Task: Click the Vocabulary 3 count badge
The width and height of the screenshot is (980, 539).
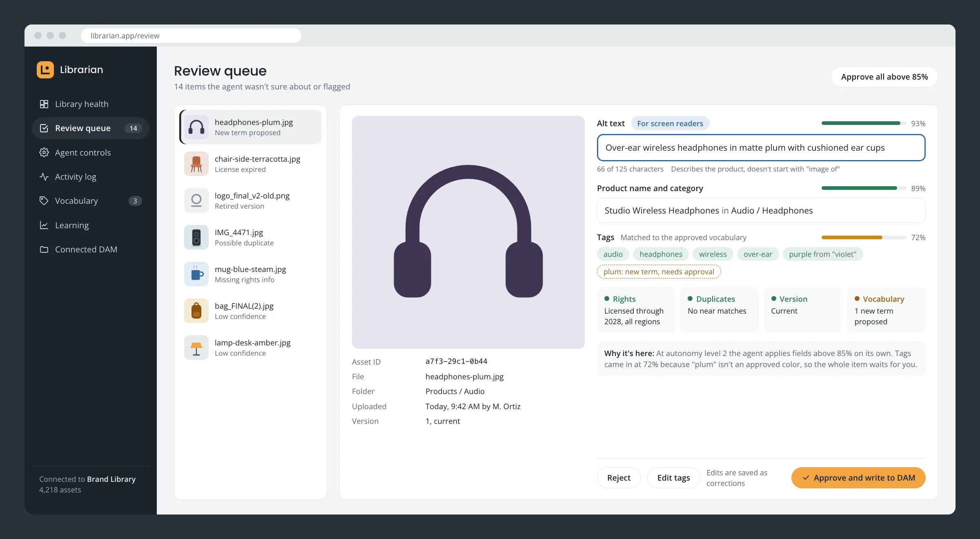Action: [x=135, y=201]
